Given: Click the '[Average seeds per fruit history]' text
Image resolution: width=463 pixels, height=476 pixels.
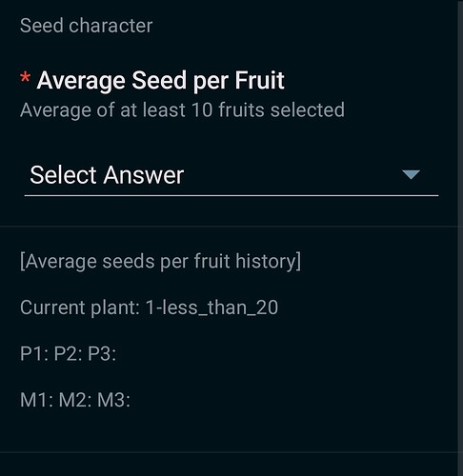Looking at the screenshot, I should coord(160,262).
